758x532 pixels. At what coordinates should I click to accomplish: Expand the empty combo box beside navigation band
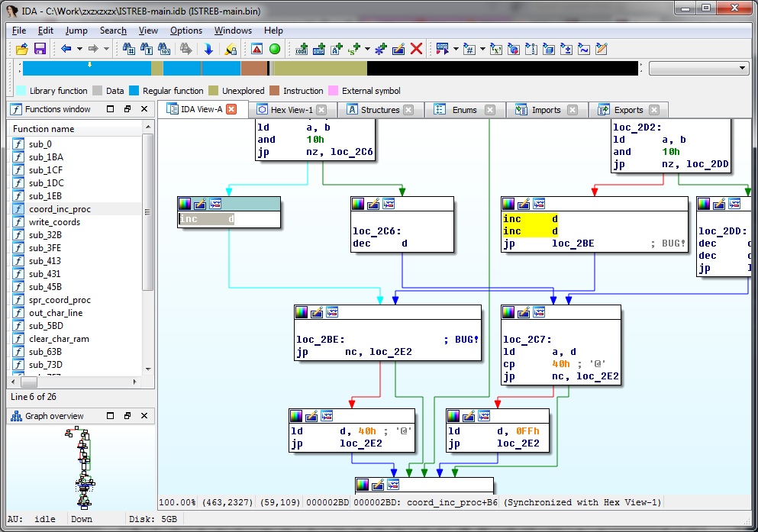point(743,68)
